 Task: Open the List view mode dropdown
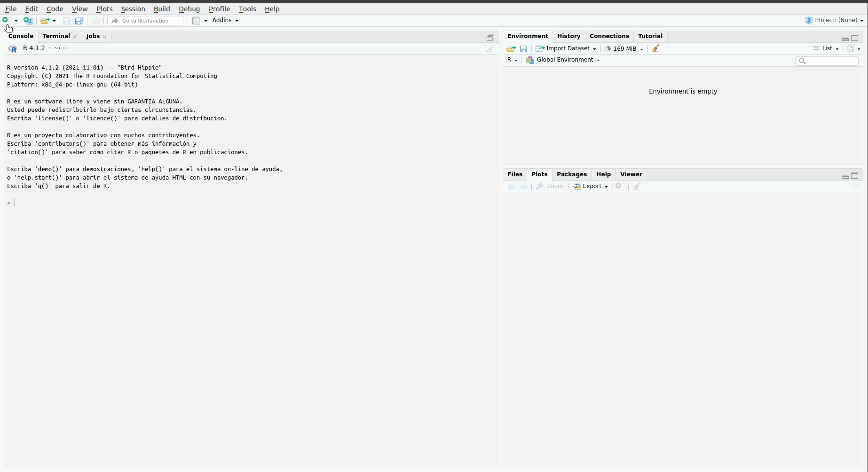(826, 48)
